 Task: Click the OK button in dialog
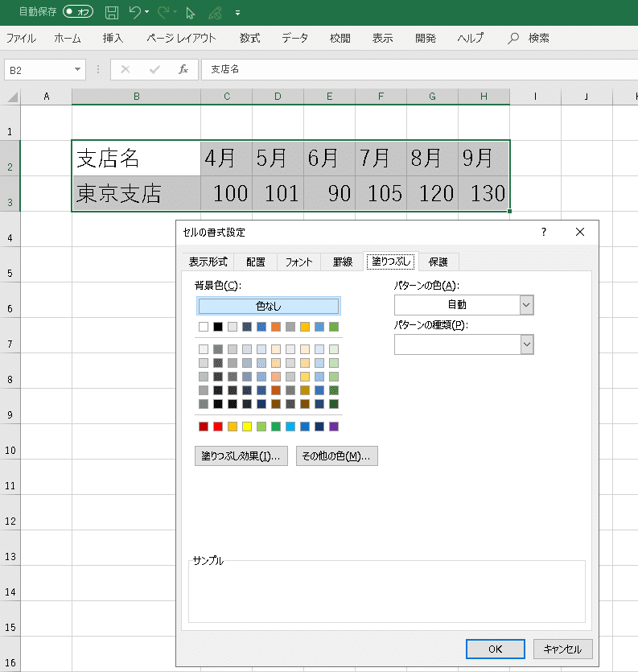[x=496, y=649]
